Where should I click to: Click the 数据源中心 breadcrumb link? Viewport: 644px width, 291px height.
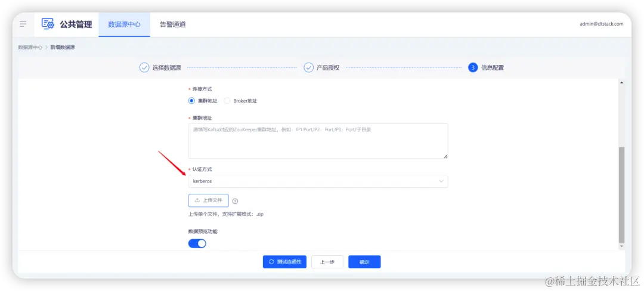click(30, 47)
